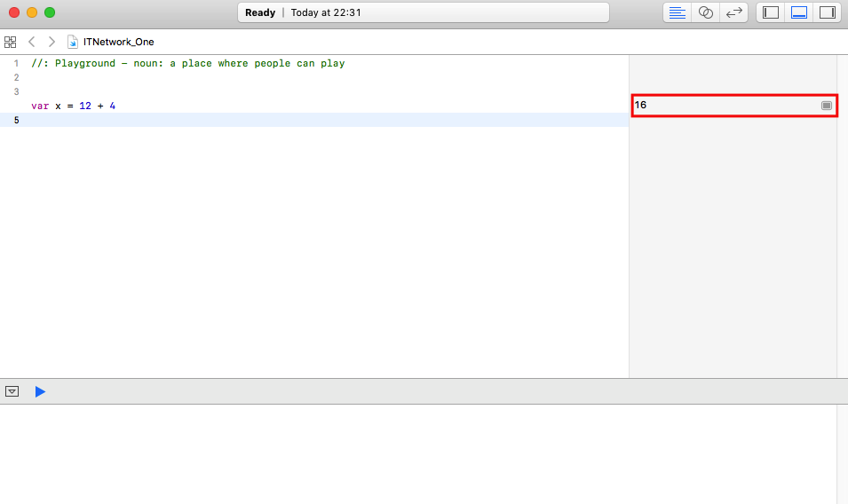The height and width of the screenshot is (504, 848).
Task: Run the playground with play button
Action: click(x=40, y=391)
